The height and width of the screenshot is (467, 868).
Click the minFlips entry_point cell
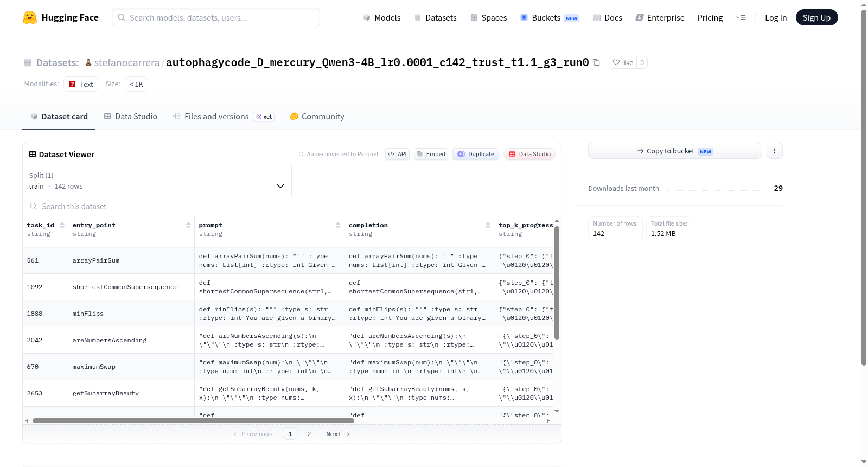tap(131, 314)
